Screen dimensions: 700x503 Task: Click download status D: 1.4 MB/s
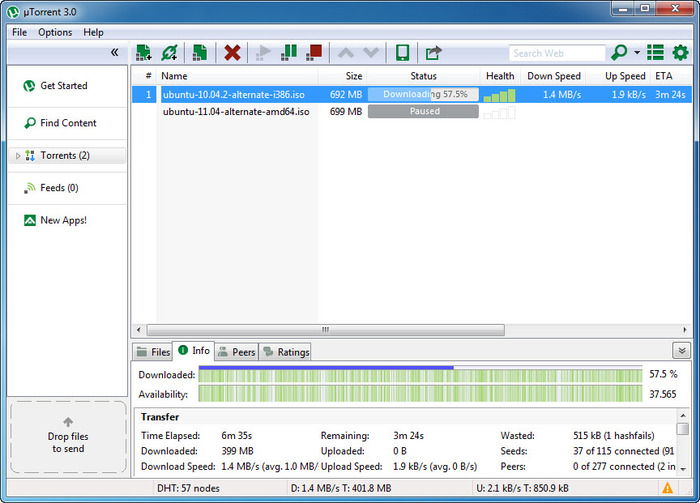341,488
